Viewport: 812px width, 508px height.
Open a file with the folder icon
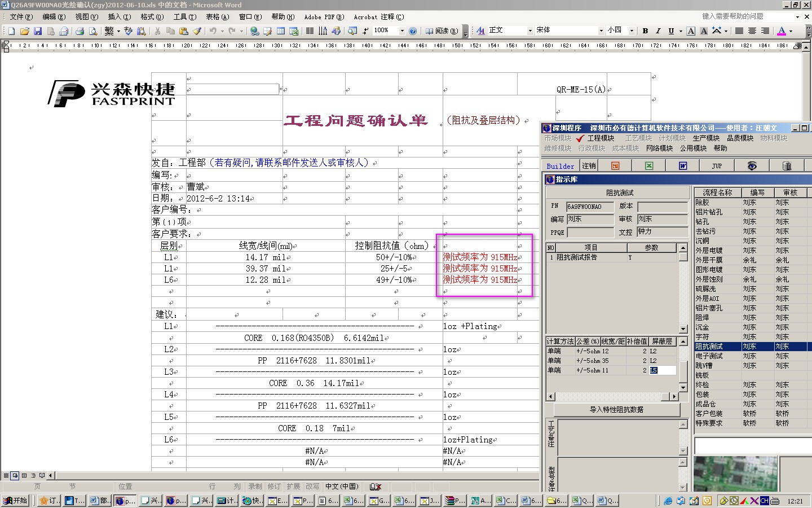[24, 31]
